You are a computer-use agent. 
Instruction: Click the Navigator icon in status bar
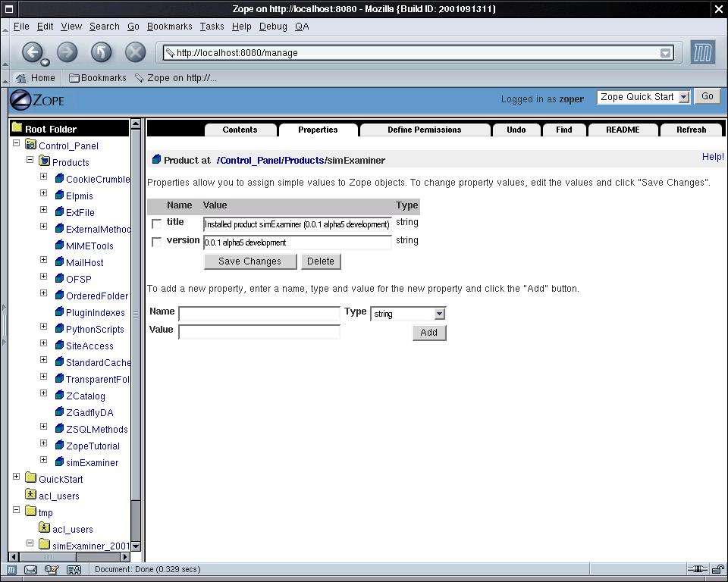12,569
